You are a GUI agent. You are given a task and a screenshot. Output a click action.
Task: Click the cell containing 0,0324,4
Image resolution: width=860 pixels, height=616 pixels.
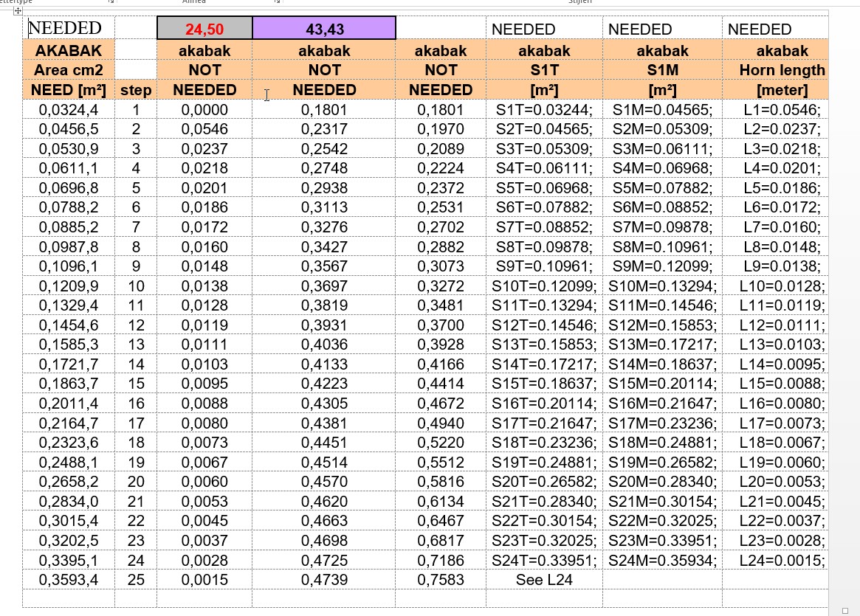69,110
